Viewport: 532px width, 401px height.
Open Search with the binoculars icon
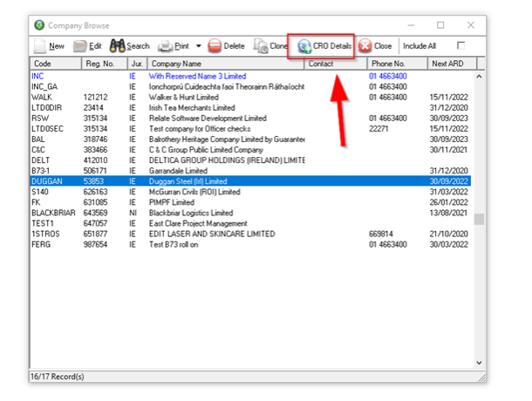(117, 46)
